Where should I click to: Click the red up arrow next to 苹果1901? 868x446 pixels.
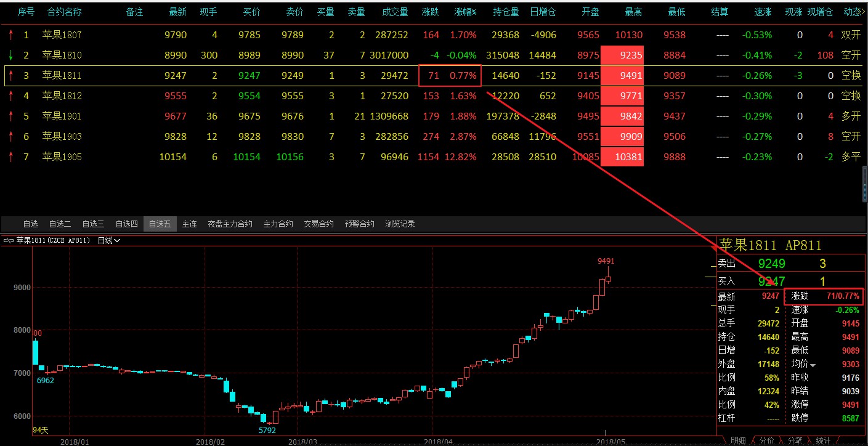pos(10,116)
